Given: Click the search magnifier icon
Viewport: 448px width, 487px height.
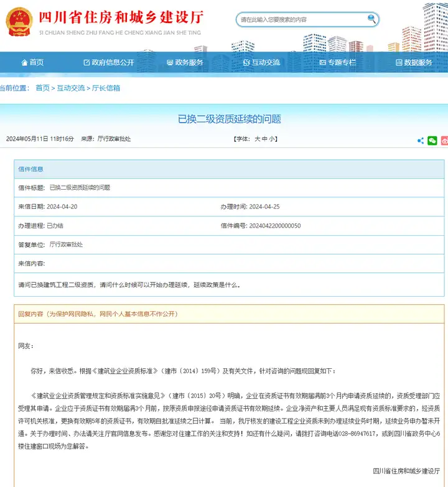Looking at the screenshot, I should tap(371, 19).
